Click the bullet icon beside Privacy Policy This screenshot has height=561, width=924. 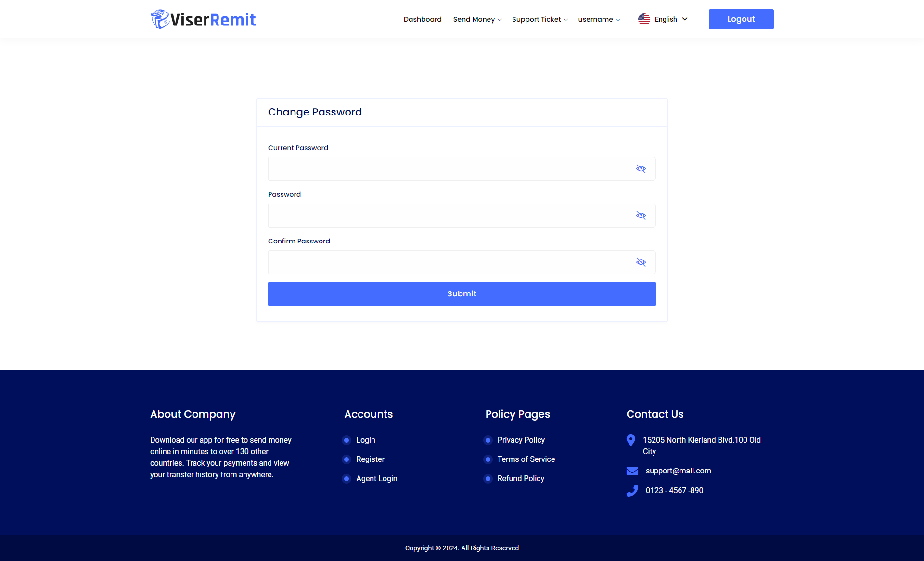pos(488,440)
